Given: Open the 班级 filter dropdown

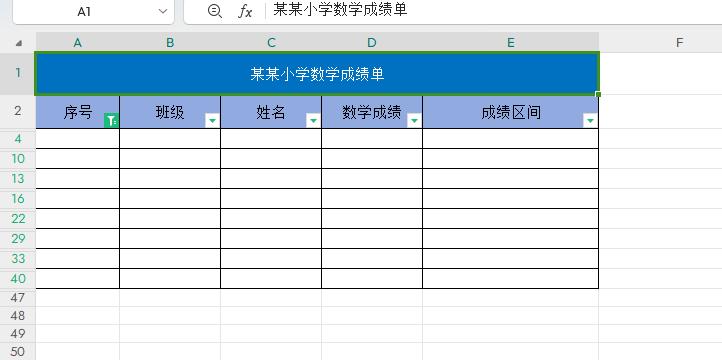Looking at the screenshot, I should coord(212,121).
